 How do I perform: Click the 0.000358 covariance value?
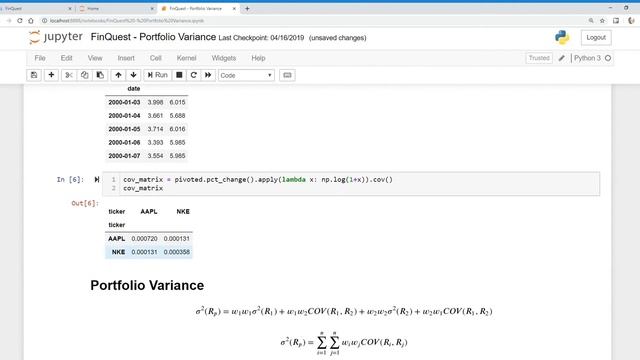point(177,252)
